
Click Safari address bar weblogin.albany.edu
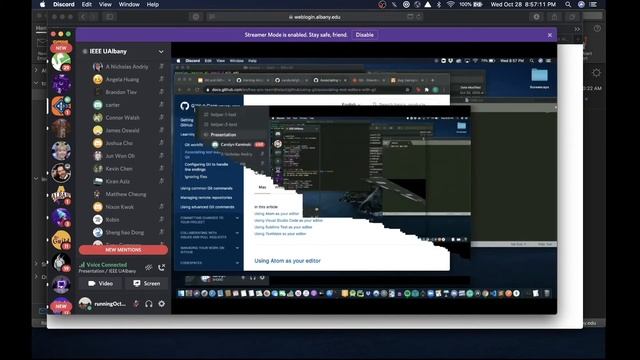(x=314, y=17)
